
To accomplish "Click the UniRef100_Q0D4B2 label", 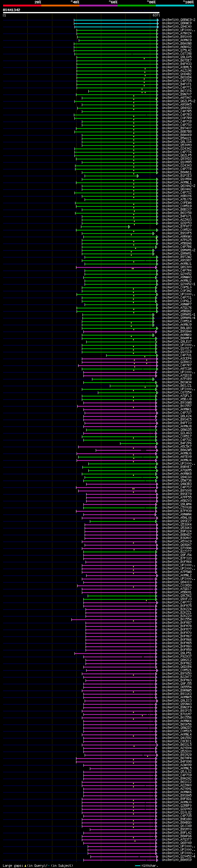I will pyautogui.click(x=176, y=74).
